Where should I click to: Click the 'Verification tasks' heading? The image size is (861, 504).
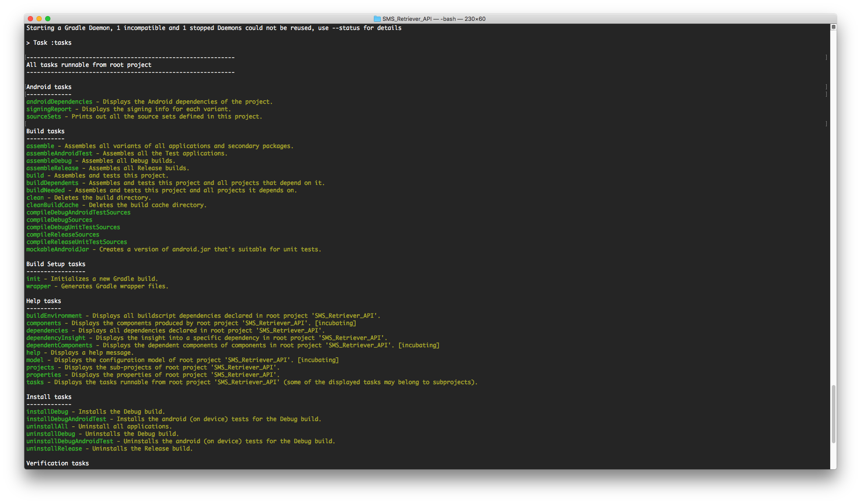58,463
